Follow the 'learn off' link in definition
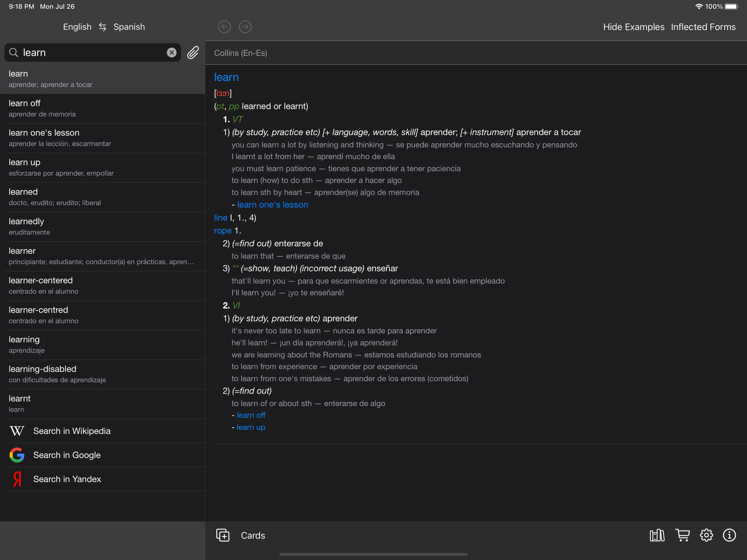The height and width of the screenshot is (560, 747). [x=251, y=415]
